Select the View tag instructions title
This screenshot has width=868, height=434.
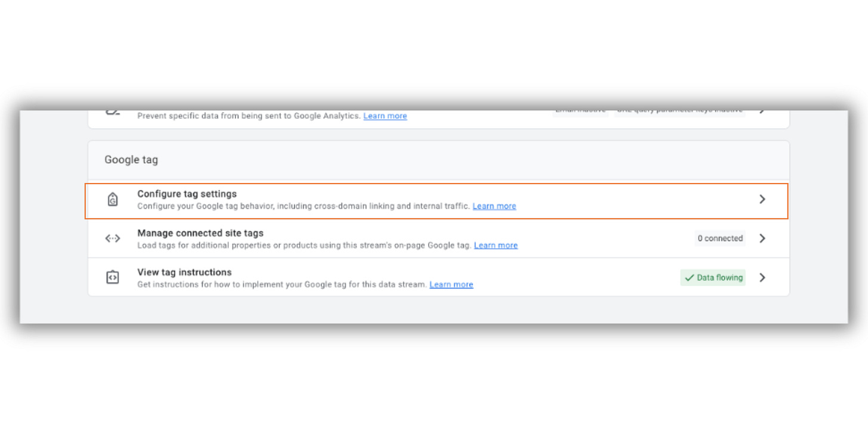(185, 272)
